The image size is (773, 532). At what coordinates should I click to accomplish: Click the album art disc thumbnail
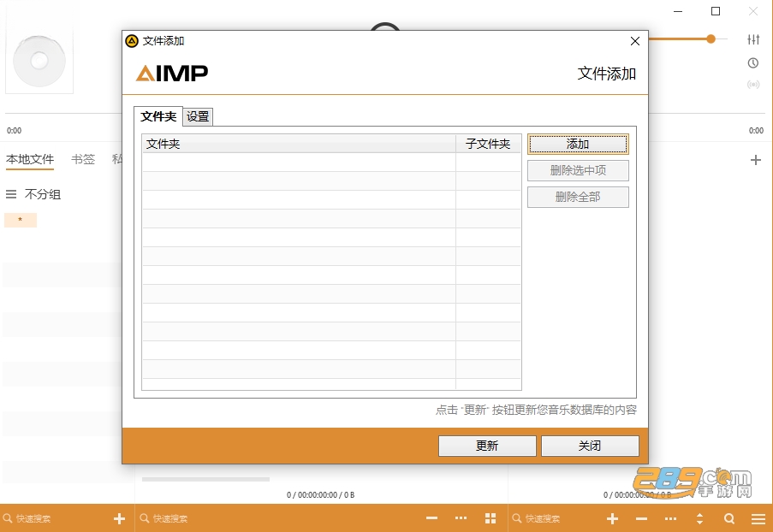tap(39, 61)
